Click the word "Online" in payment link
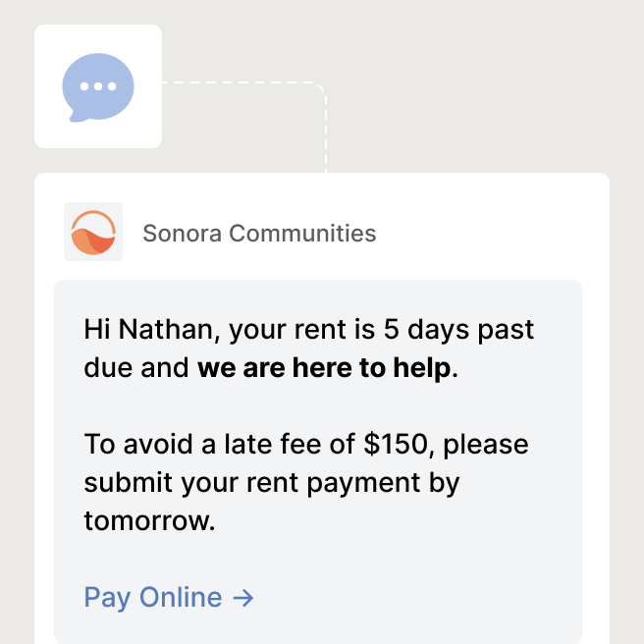 click(181, 597)
